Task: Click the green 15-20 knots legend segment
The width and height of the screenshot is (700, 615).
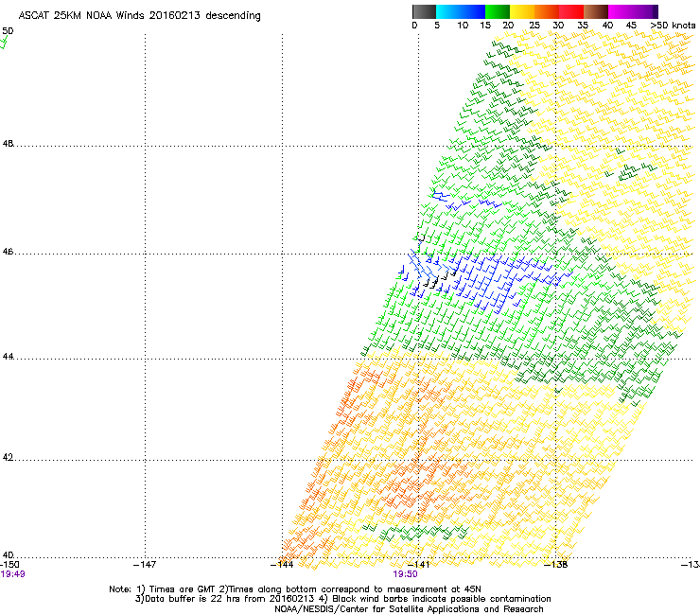Action: 498,11
